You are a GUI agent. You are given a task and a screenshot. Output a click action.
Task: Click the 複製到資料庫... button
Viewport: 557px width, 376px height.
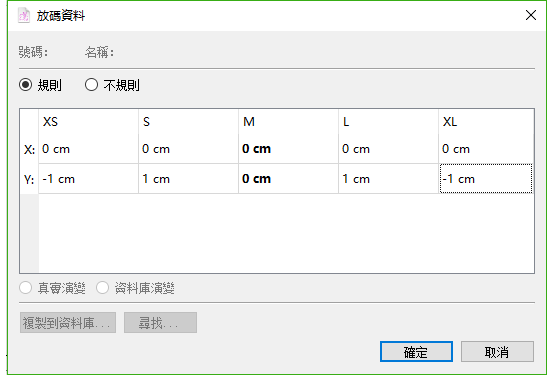(68, 323)
